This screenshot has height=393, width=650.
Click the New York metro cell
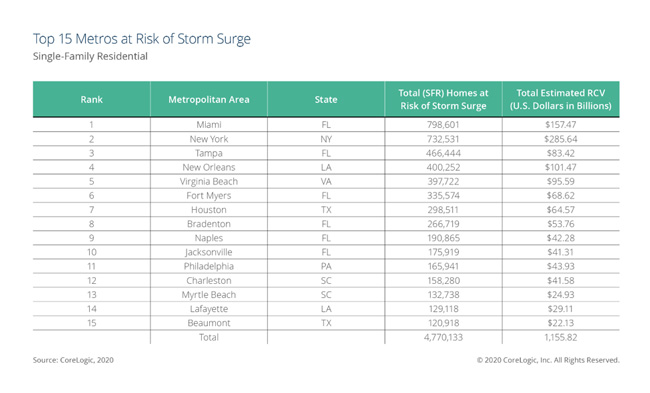coord(209,139)
